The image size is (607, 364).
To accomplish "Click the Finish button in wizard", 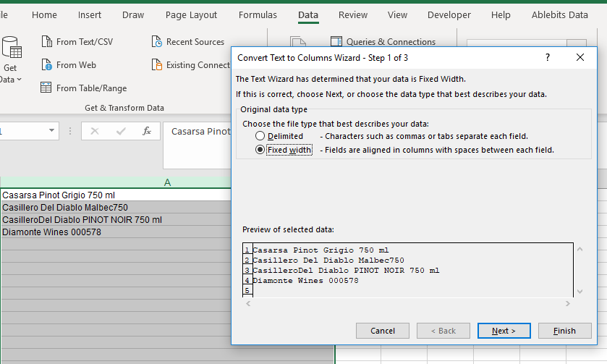I will (x=565, y=331).
